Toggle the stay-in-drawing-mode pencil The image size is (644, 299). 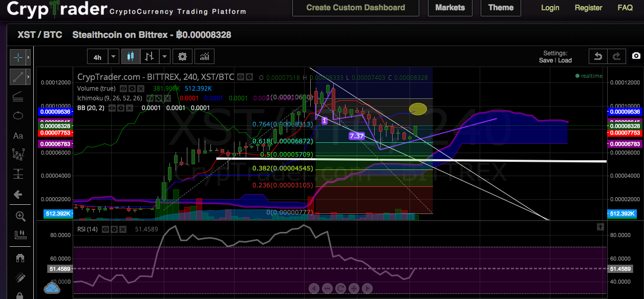19,277
